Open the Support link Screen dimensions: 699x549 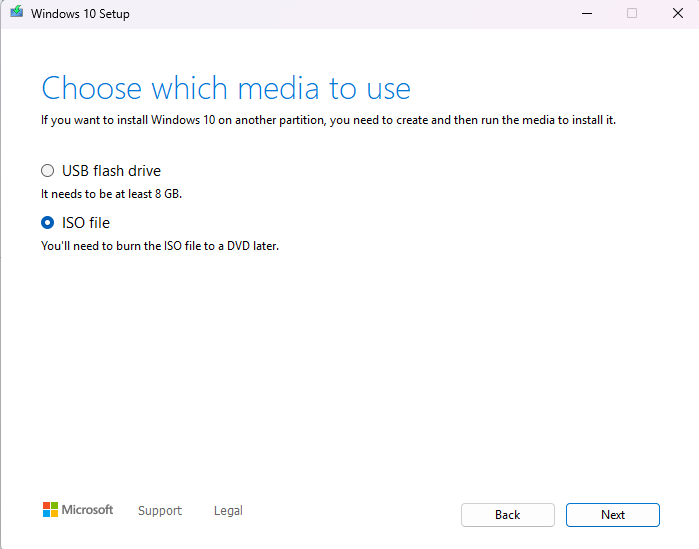(x=160, y=511)
